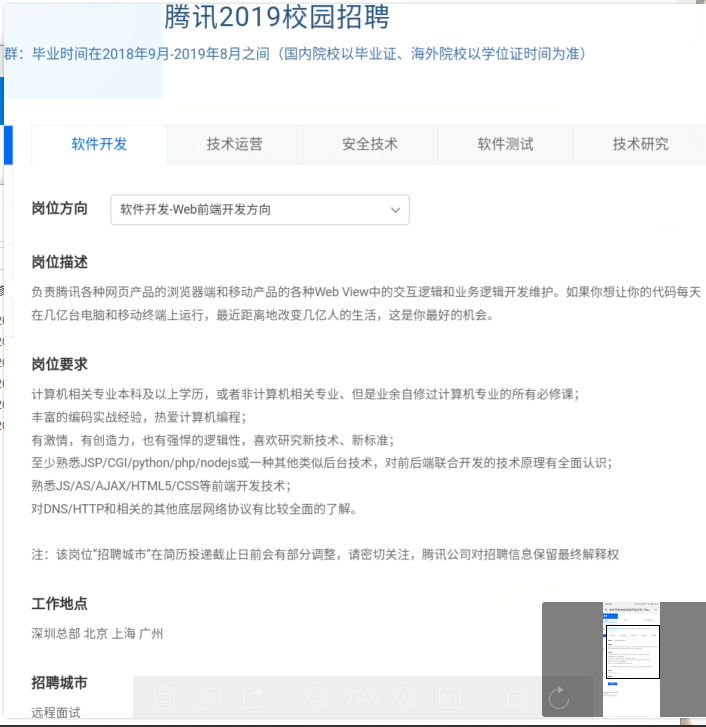Open the 岗位方向 dropdown combo box
706x727 pixels.
(x=260, y=210)
